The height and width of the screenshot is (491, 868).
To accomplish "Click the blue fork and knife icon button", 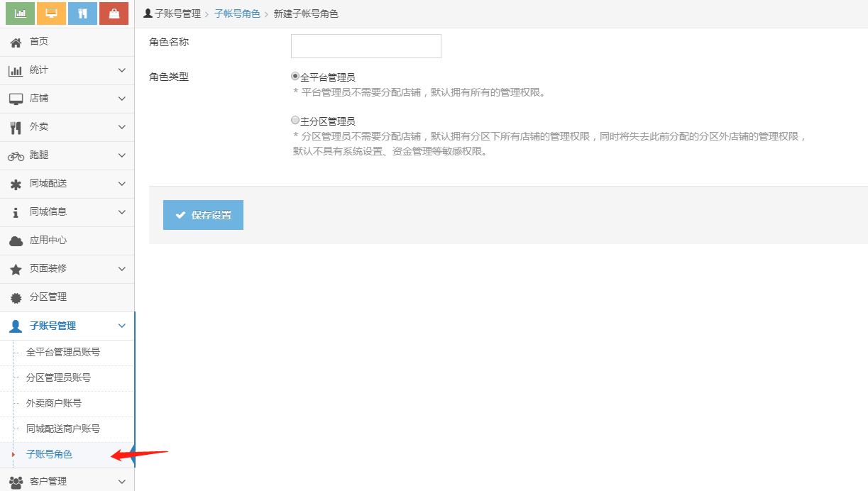I will click(82, 13).
